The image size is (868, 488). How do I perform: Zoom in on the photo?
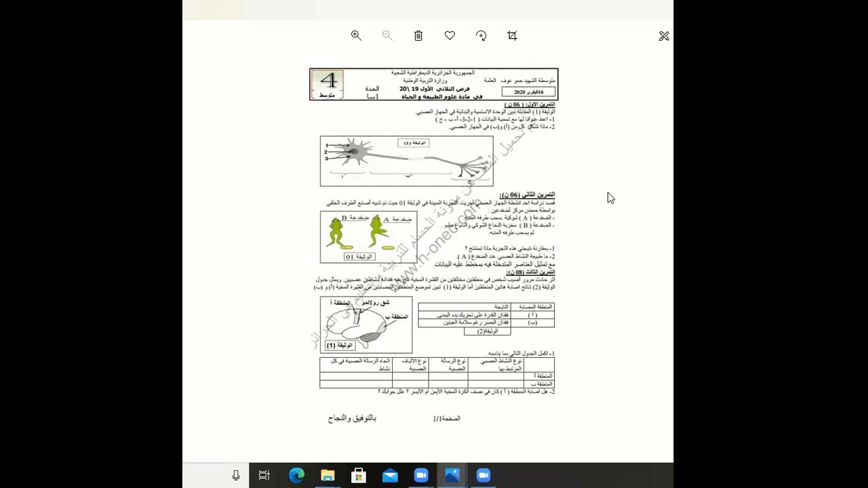coord(356,36)
